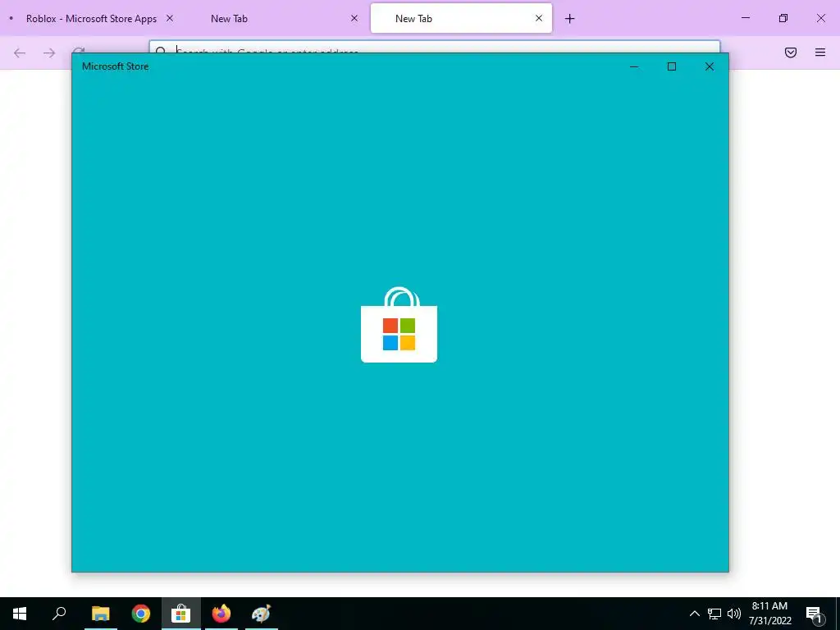The height and width of the screenshot is (630, 840).
Task: Show hidden system tray icons
Action: coord(694,614)
